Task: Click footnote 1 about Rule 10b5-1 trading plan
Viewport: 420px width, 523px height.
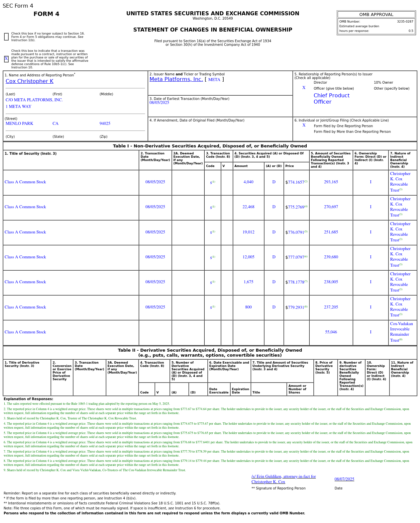Action: click(x=87, y=404)
